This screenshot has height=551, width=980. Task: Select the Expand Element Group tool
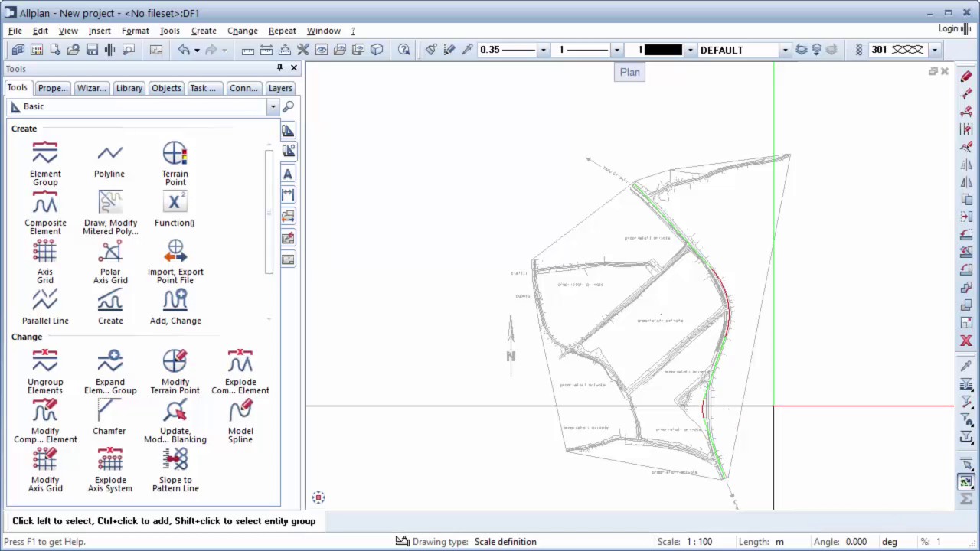pos(110,372)
